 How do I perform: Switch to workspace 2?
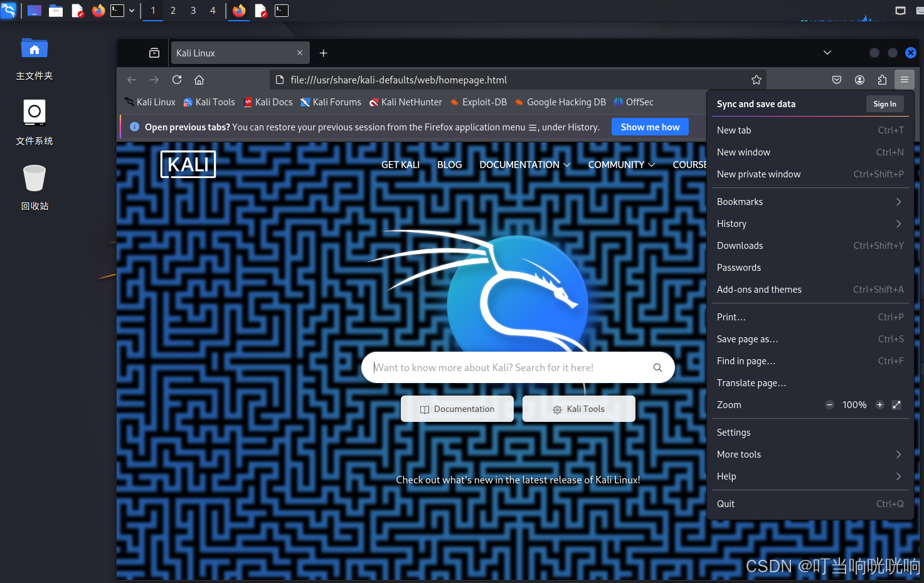(173, 11)
